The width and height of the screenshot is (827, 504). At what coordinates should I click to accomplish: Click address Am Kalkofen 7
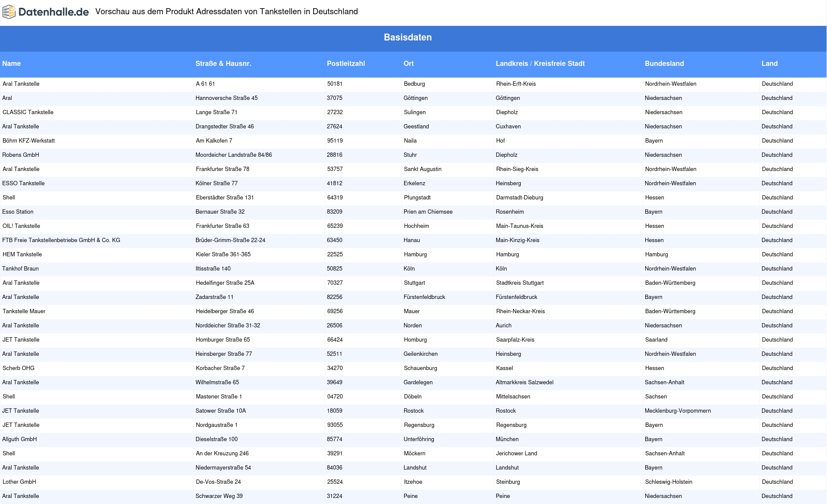(x=214, y=141)
